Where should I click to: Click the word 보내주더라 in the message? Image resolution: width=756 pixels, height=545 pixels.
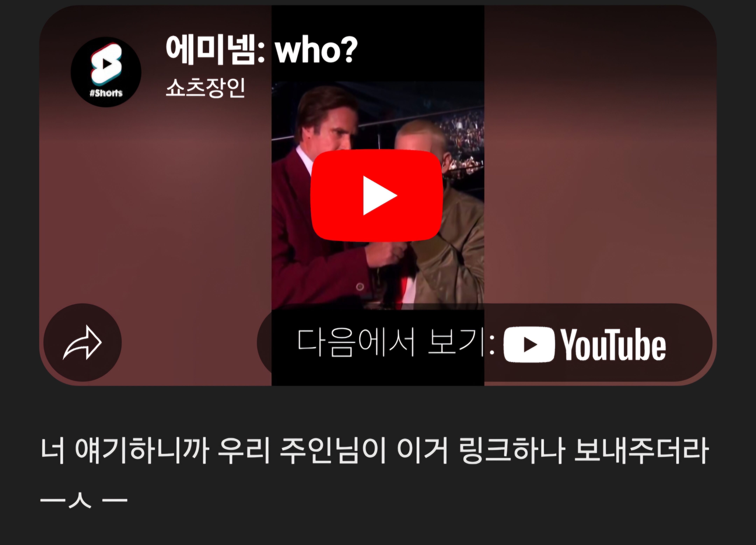641,451
